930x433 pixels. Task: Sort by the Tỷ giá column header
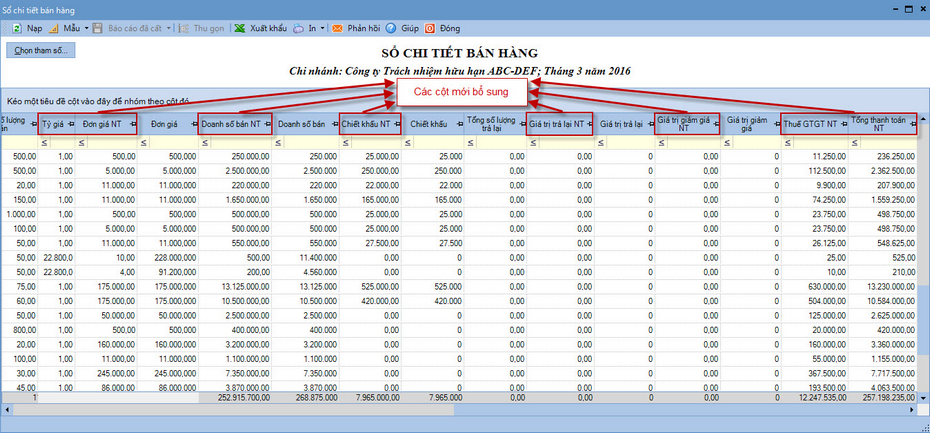pyautogui.click(x=52, y=123)
